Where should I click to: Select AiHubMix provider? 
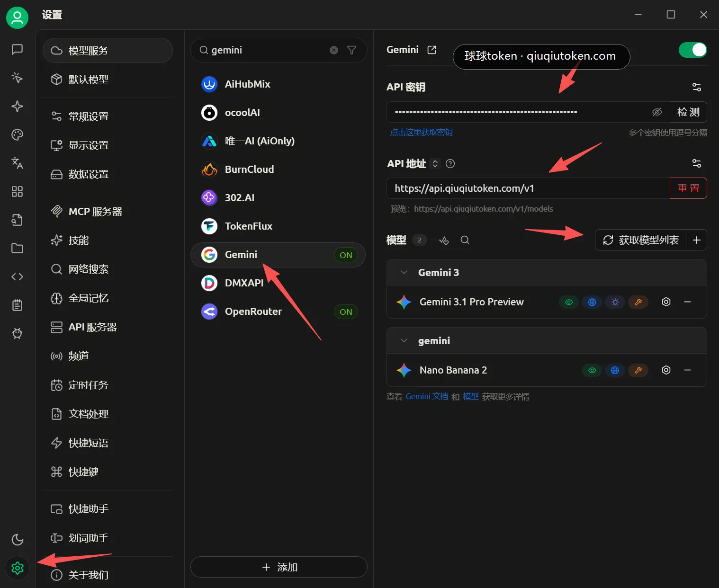click(x=278, y=84)
